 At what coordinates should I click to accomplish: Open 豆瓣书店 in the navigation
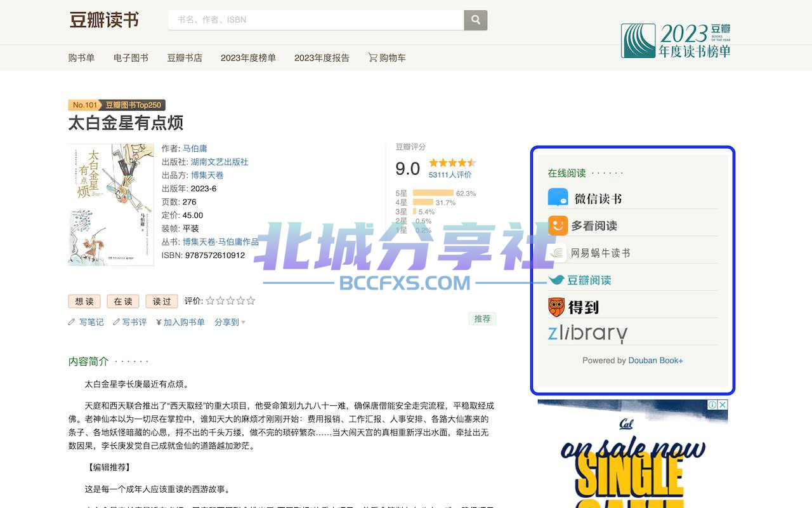tap(185, 58)
